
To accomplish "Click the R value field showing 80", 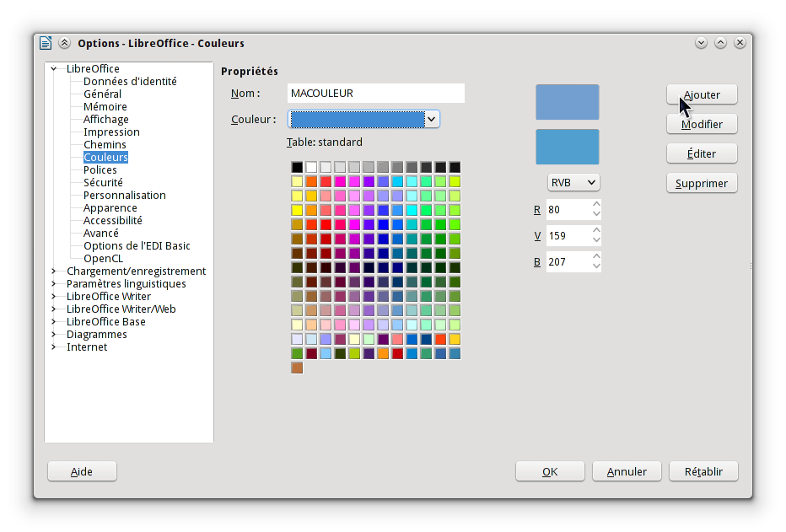I will [568, 209].
